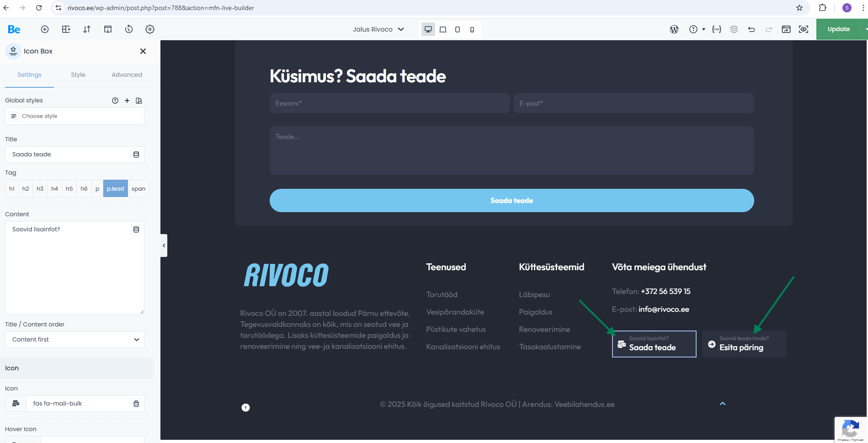Click the add element plus icon
Viewport: 868px width, 443px height.
tap(45, 29)
